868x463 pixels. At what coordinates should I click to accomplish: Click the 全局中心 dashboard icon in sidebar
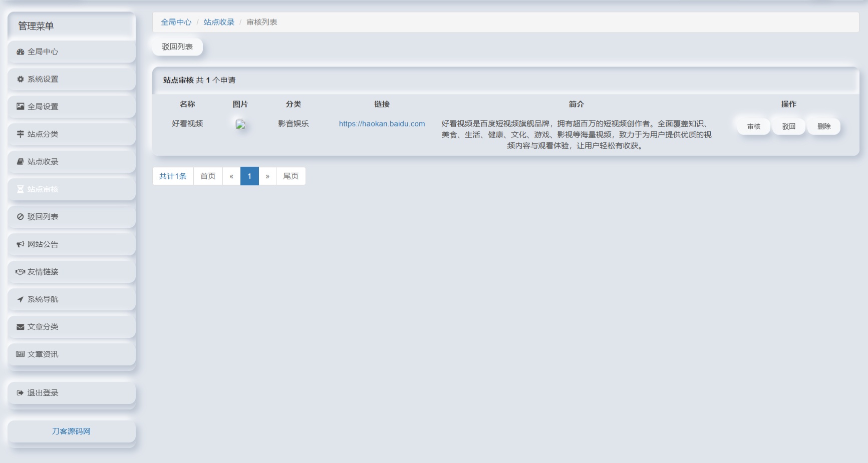coord(20,52)
